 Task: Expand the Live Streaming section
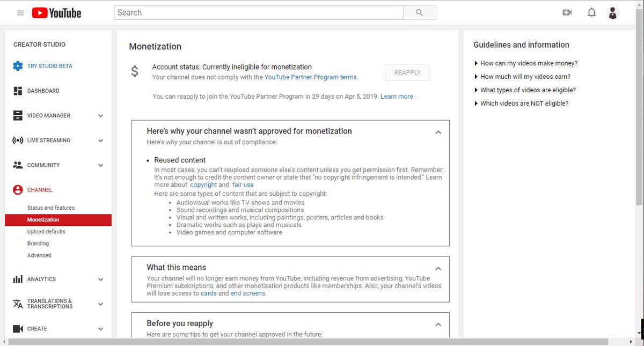(x=100, y=141)
